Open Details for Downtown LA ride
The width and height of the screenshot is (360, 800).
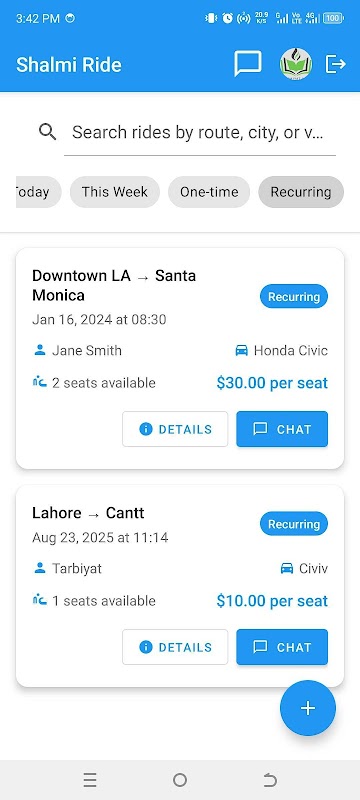click(175, 429)
